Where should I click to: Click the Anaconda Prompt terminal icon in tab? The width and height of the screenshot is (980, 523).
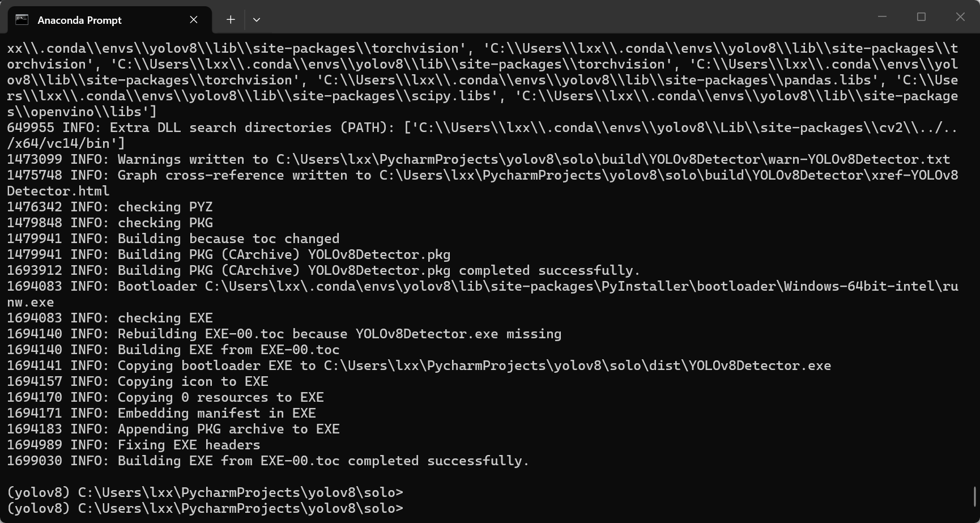click(22, 20)
